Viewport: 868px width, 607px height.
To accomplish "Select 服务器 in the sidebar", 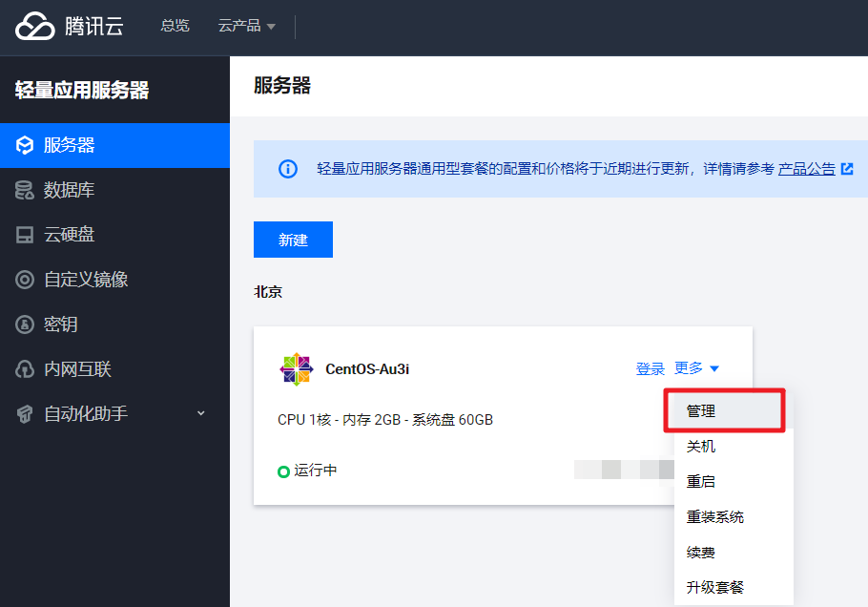I will 114,145.
